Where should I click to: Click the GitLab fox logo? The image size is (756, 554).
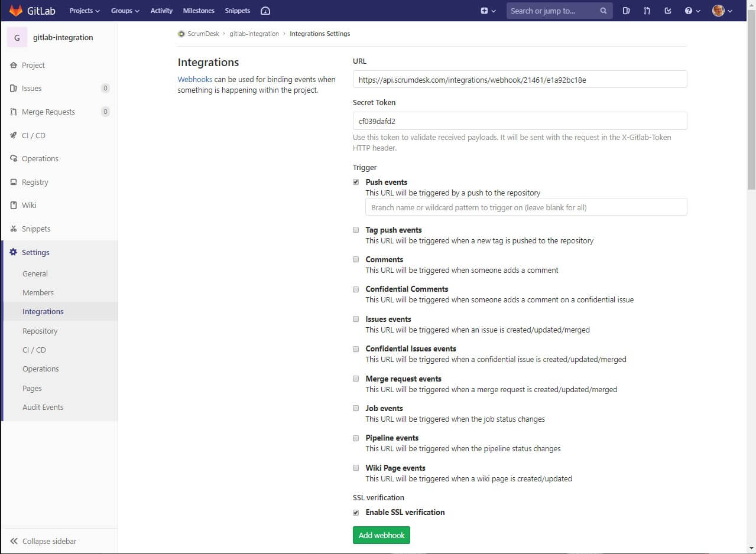pyautogui.click(x=16, y=11)
